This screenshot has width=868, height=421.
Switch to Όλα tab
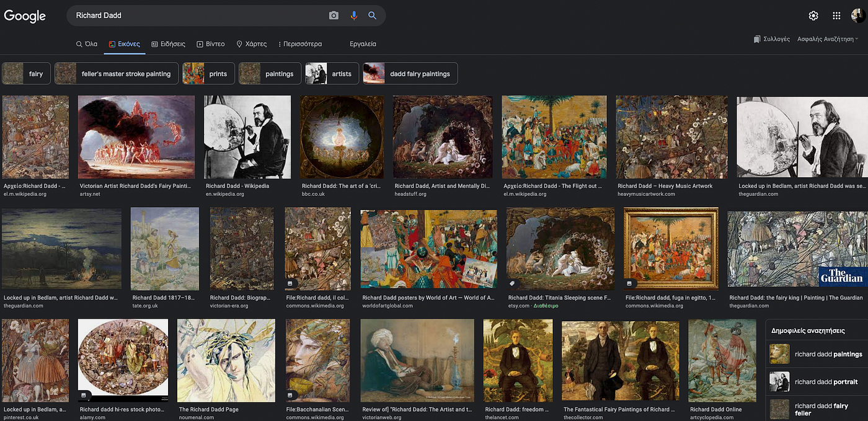(x=87, y=44)
